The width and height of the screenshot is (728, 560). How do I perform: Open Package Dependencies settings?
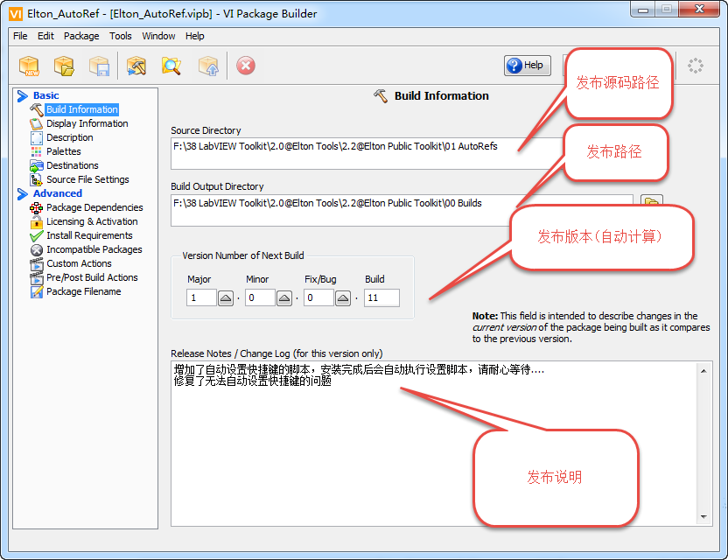tap(94, 207)
